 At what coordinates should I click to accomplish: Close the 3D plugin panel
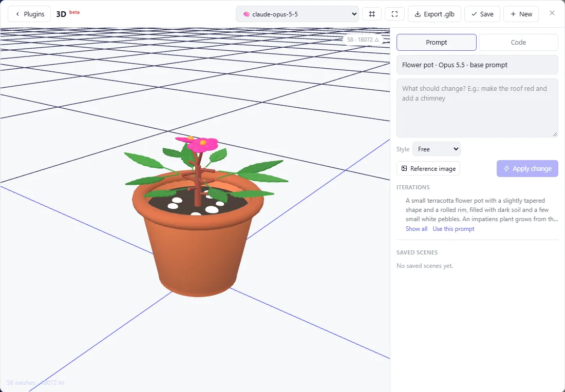click(x=552, y=13)
